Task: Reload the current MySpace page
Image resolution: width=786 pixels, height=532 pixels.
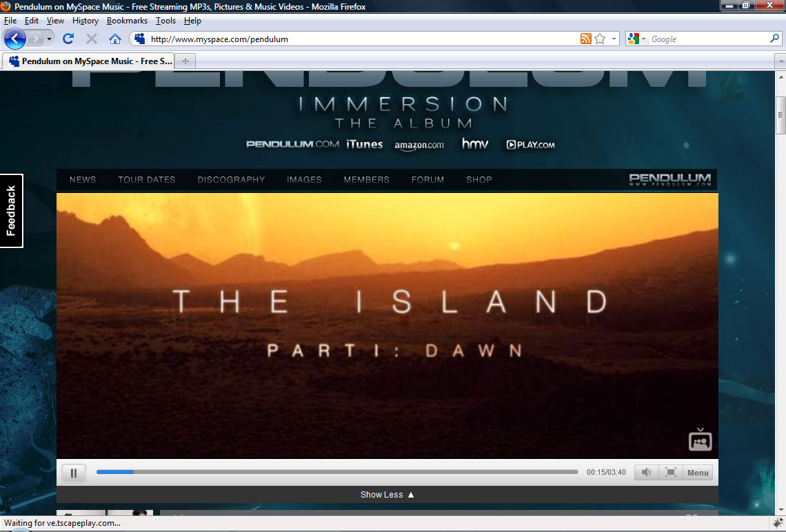Action: [x=68, y=39]
